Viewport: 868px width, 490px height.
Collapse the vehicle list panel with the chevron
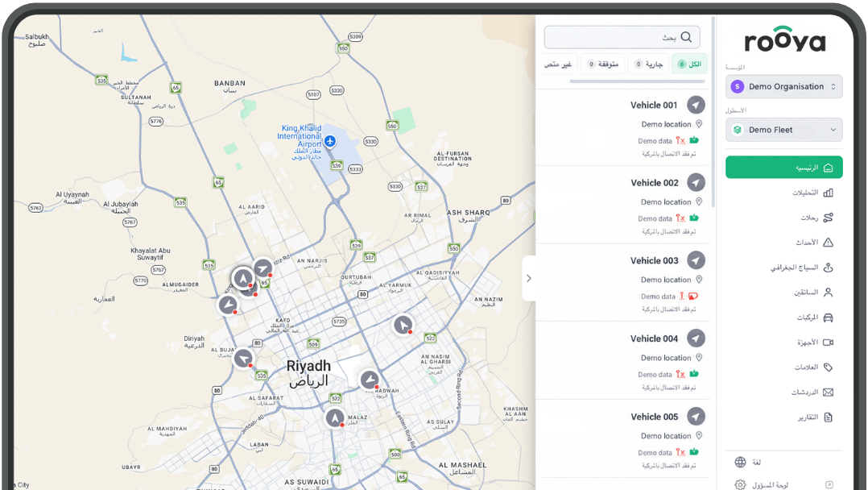coord(529,278)
